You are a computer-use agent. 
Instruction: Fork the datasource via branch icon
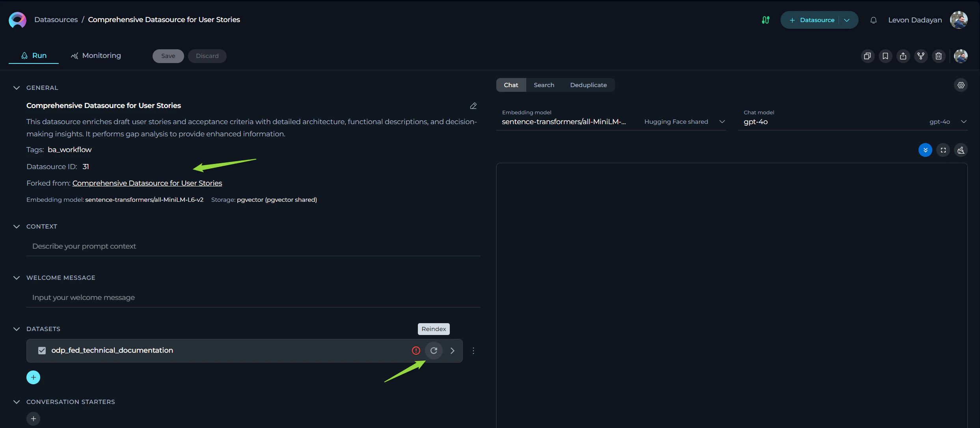(x=921, y=56)
